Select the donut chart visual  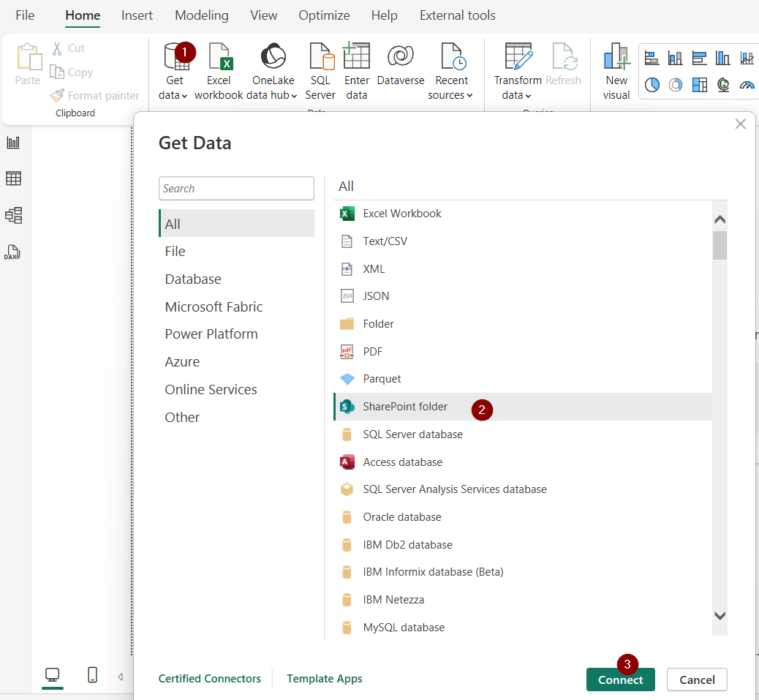click(675, 85)
